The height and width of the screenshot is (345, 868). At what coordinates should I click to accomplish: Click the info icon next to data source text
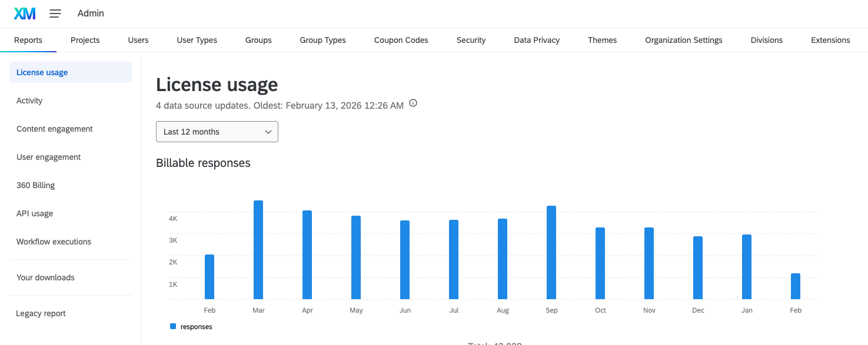tap(413, 103)
